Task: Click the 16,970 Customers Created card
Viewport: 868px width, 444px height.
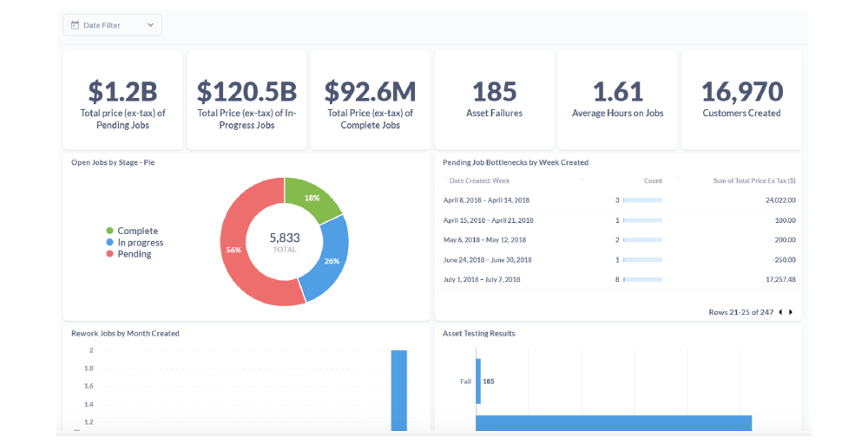Action: click(x=742, y=100)
